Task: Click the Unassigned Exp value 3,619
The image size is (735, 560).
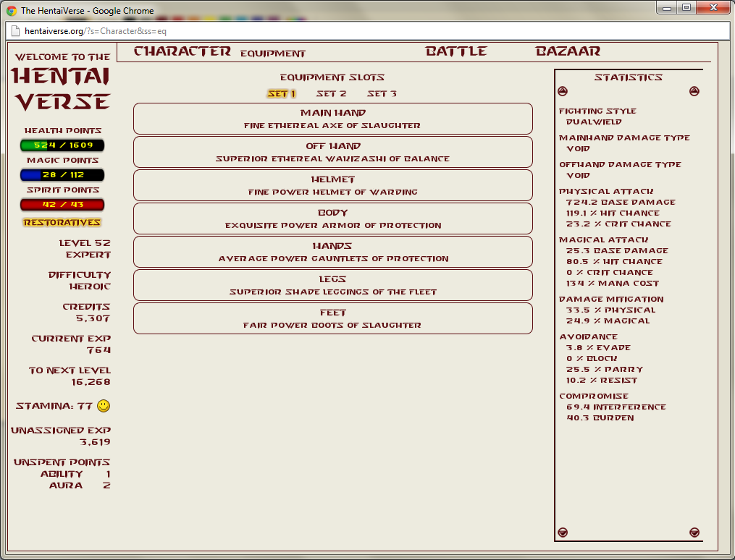Action: (95, 442)
